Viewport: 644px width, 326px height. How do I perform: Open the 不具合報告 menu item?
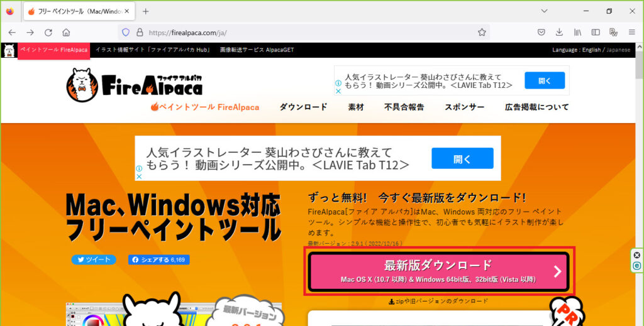pos(404,107)
